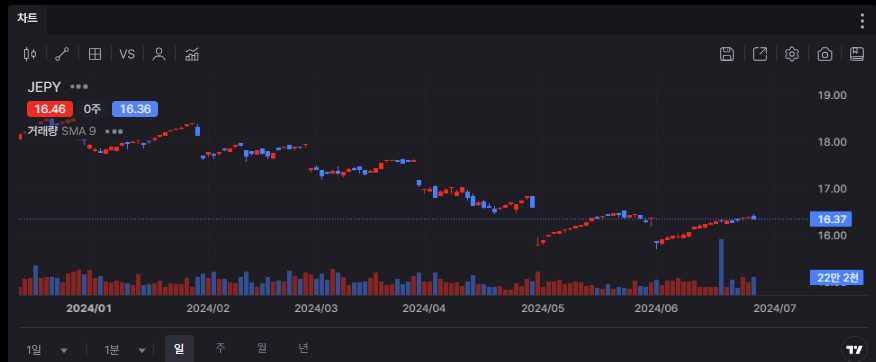Open volume SMA 9 indicator options dots
Viewport: 876px width, 362px height.
[x=114, y=131]
